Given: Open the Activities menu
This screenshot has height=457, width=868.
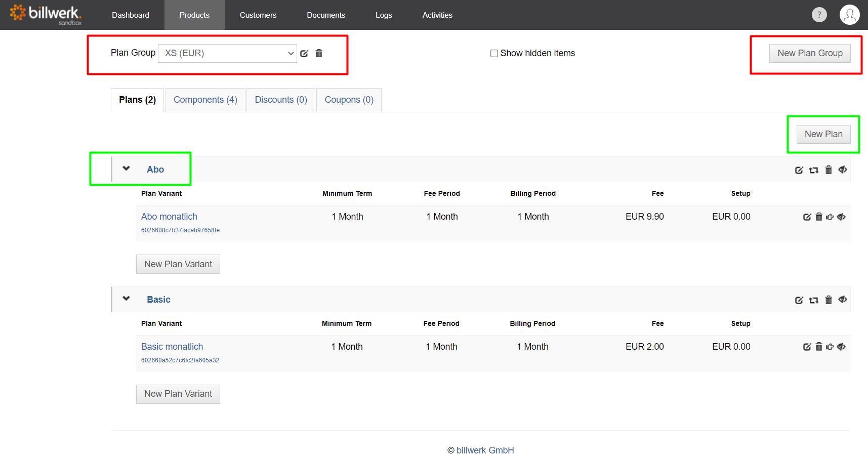Looking at the screenshot, I should (437, 15).
